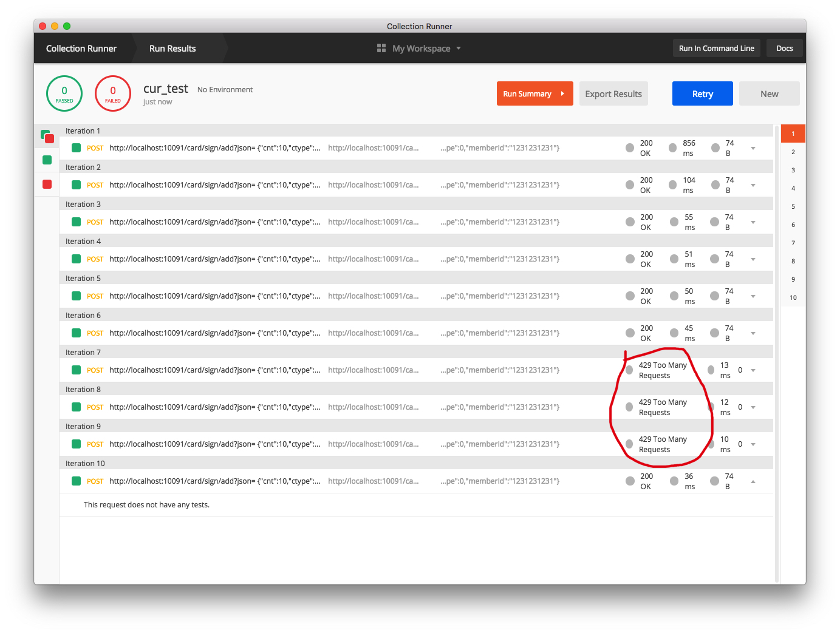The height and width of the screenshot is (633, 840).
Task: Filter by failed tests red icon
Action: pyautogui.click(x=47, y=184)
